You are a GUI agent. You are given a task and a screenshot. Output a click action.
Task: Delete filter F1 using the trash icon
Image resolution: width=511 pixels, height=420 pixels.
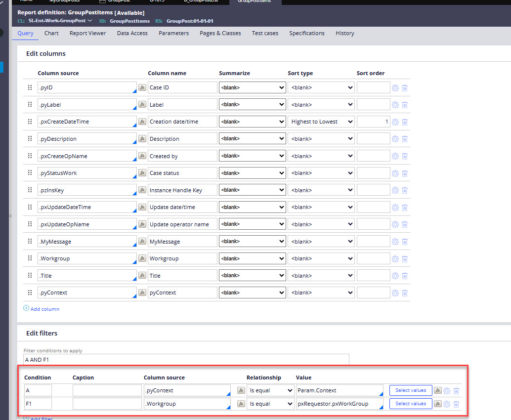[456, 404]
